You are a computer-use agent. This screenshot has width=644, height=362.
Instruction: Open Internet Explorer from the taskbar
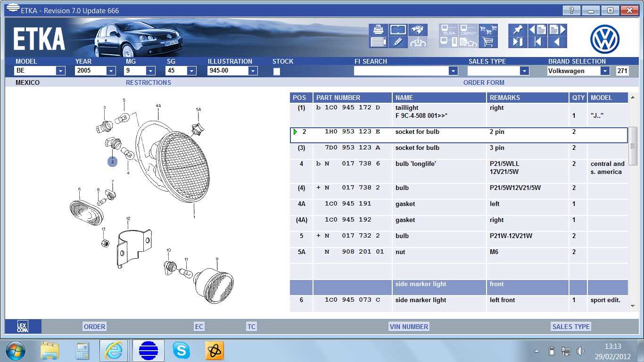pyautogui.click(x=114, y=351)
